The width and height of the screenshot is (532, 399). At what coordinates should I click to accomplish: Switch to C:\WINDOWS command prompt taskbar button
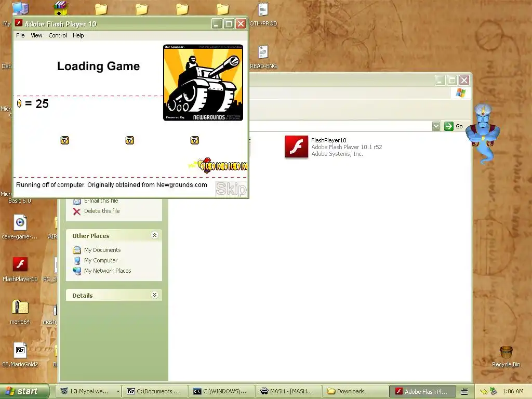(221, 391)
